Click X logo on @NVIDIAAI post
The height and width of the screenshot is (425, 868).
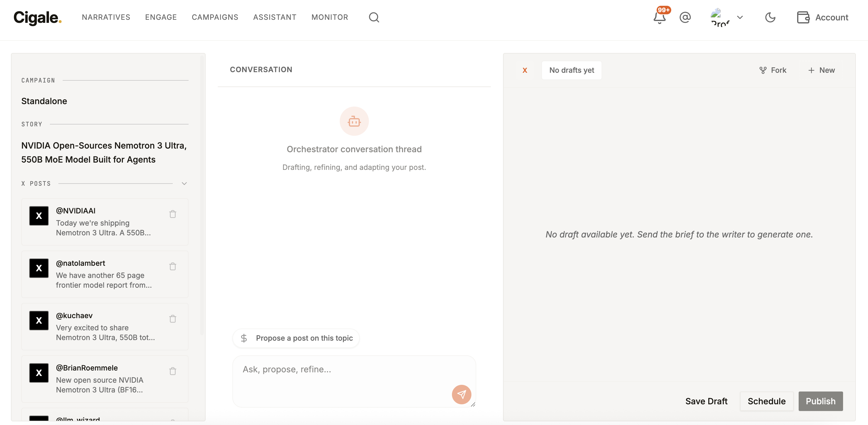[x=39, y=216]
